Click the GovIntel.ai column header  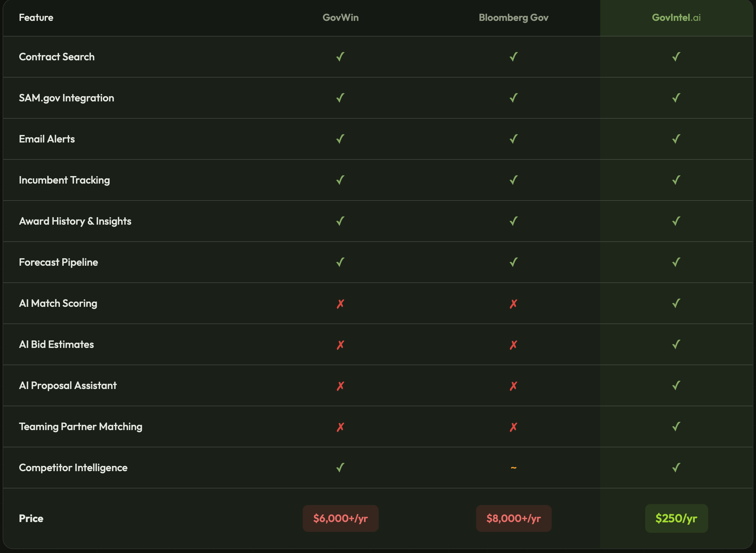676,17
